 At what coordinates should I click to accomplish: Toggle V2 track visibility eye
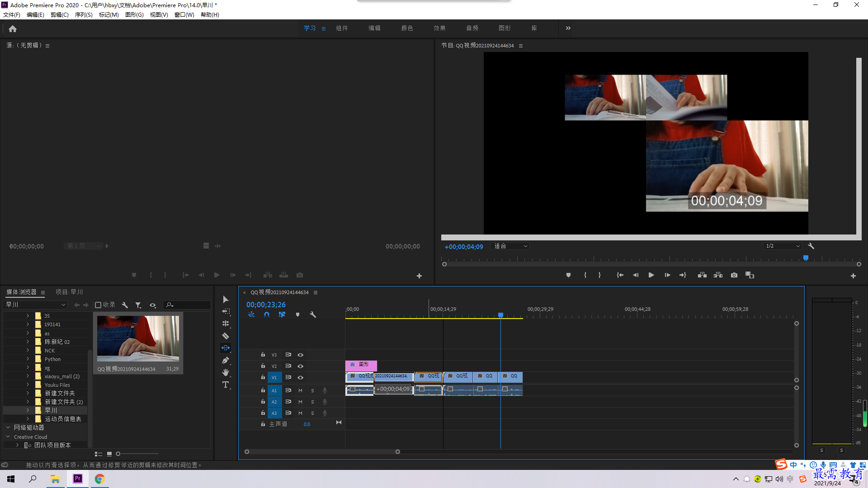coord(300,366)
